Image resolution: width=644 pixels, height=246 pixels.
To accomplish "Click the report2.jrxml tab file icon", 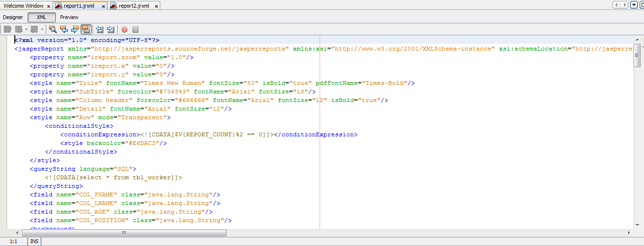I will [114, 6].
